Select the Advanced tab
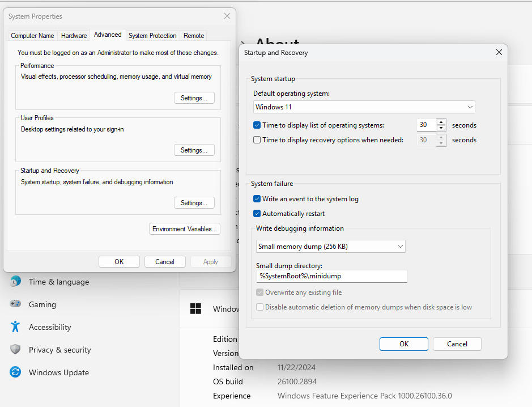 click(x=108, y=35)
